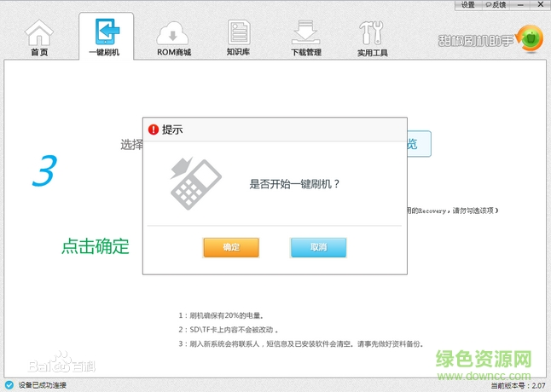This screenshot has height=392, width=551.
Task: Click the partially hidden 浏览 browse button
Action: (420, 144)
